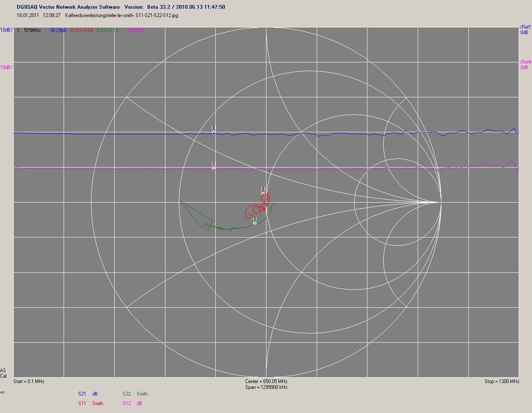532x413 pixels.
Task: Click the Stop = 1300 MHz frequency field
Action: pyautogui.click(x=502, y=381)
